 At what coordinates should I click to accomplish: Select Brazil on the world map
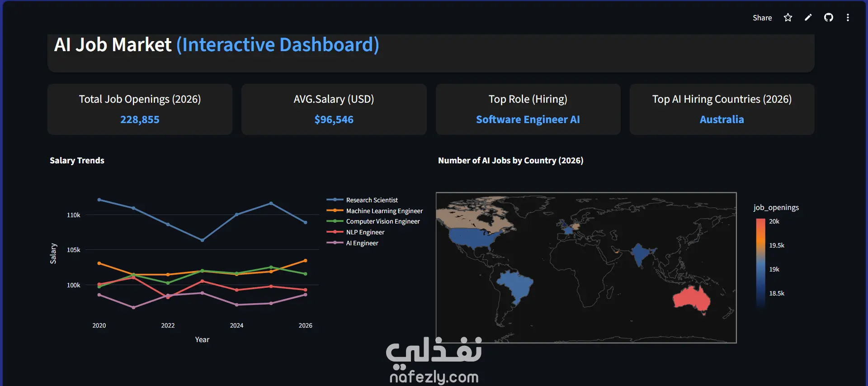516,286
